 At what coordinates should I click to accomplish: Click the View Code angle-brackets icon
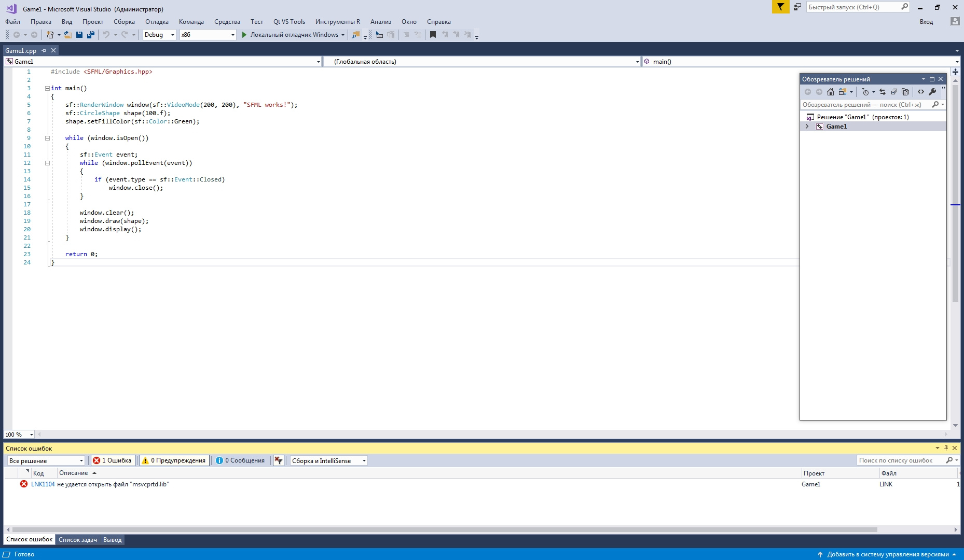(x=921, y=92)
